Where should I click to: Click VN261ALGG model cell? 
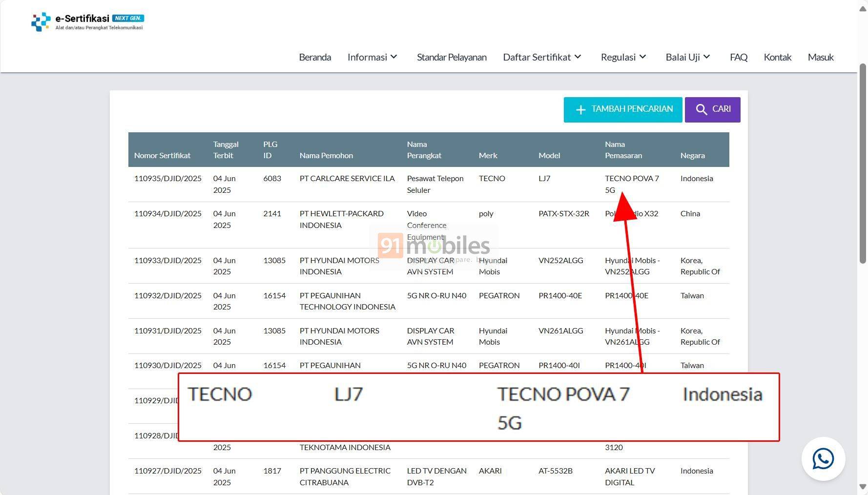coord(561,330)
